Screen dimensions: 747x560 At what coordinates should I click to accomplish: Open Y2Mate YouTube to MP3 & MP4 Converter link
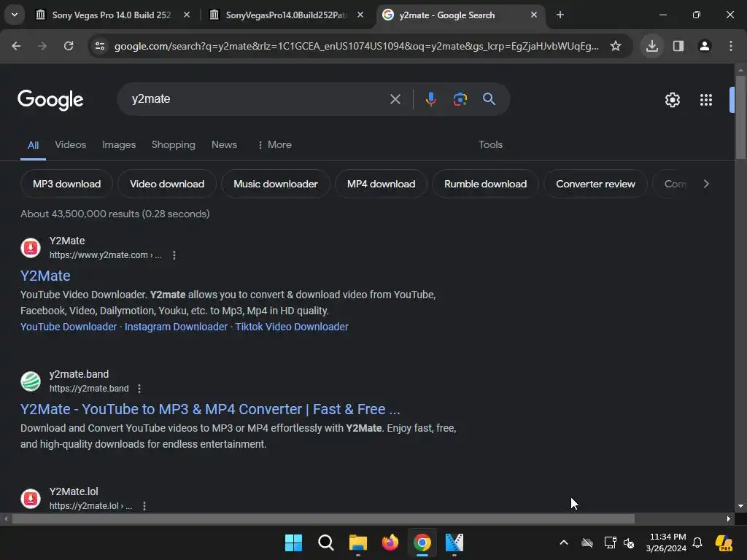coord(210,409)
